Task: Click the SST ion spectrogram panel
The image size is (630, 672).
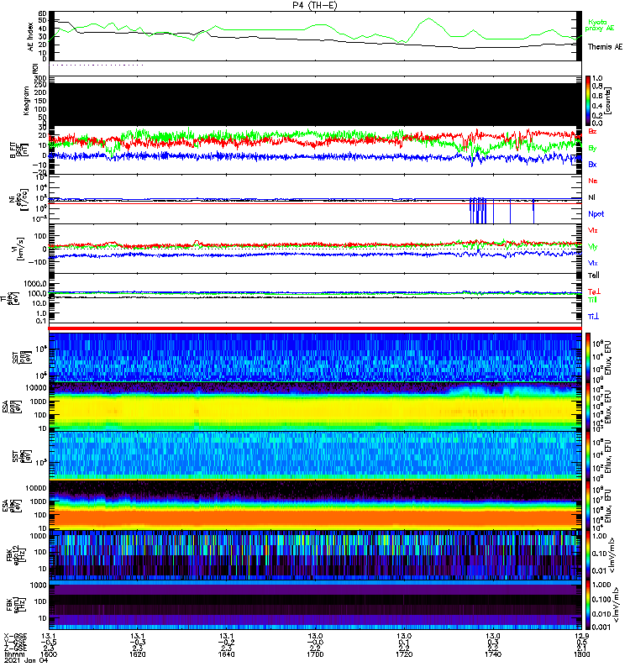Action: [x=315, y=357]
